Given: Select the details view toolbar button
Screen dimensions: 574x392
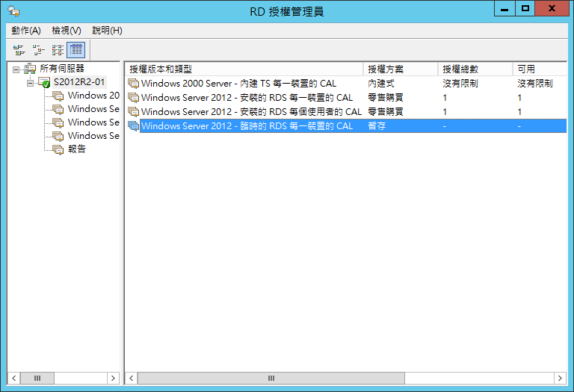Looking at the screenshot, I should [76, 50].
